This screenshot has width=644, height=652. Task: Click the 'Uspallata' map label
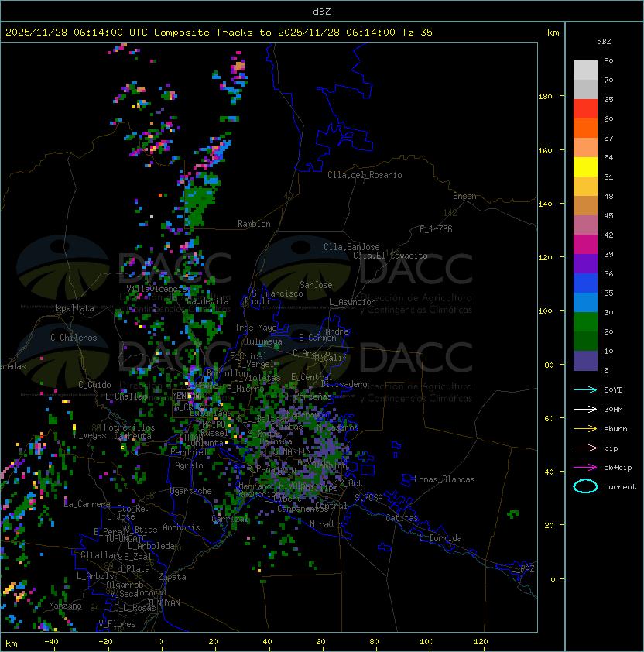[73, 308]
